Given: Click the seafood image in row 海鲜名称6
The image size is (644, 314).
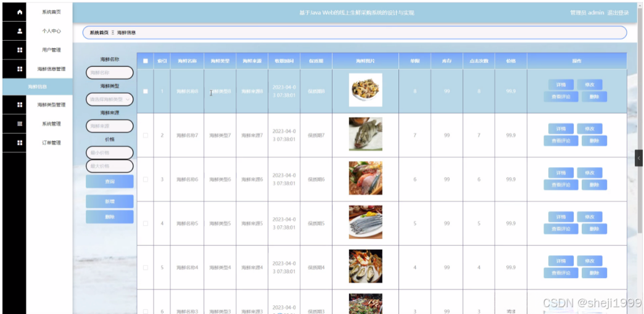Looking at the screenshot, I should [x=366, y=178].
